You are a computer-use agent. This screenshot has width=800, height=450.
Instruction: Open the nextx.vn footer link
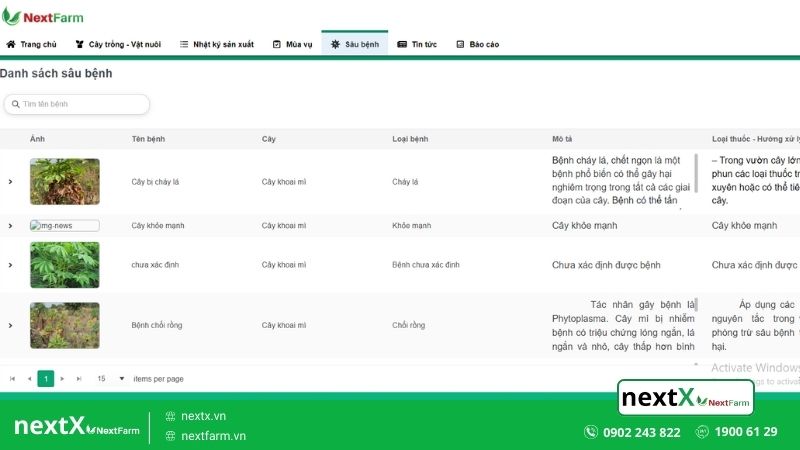[203, 416]
